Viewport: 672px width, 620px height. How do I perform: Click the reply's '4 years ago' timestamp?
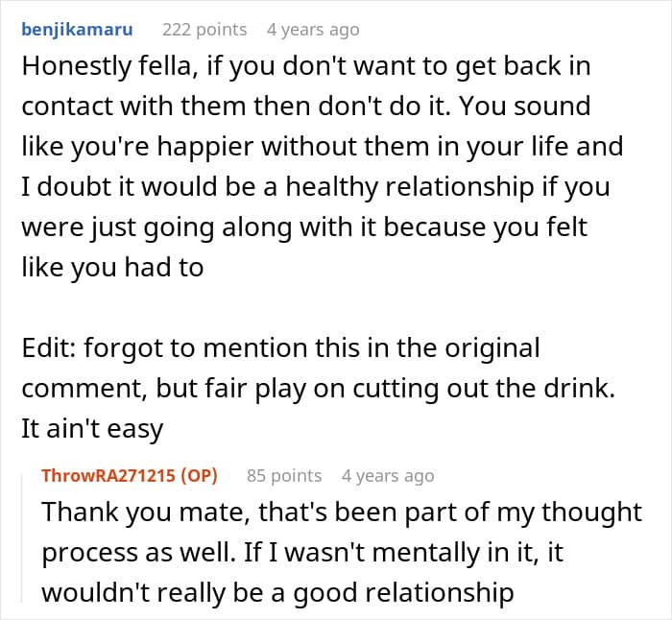388,475
